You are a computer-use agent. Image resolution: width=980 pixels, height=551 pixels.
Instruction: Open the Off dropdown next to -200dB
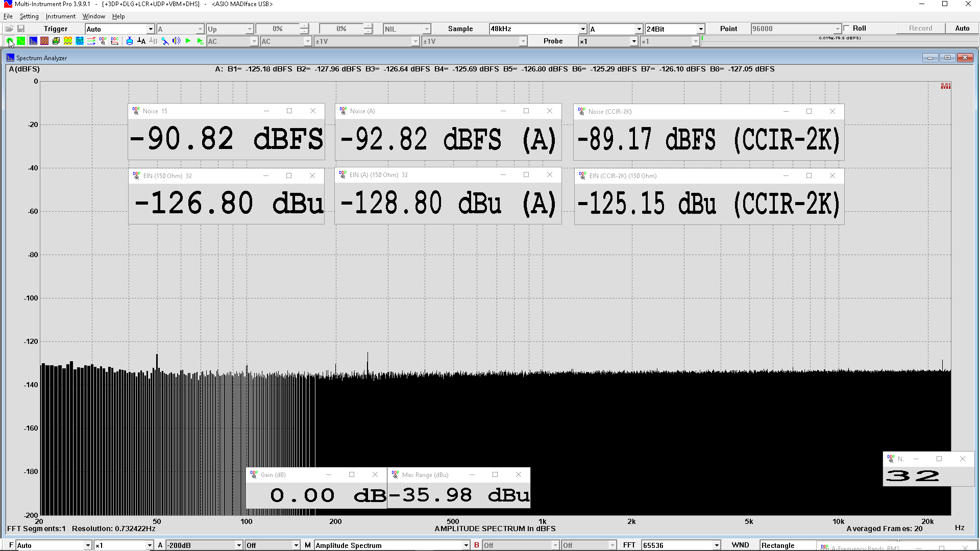[x=296, y=545]
